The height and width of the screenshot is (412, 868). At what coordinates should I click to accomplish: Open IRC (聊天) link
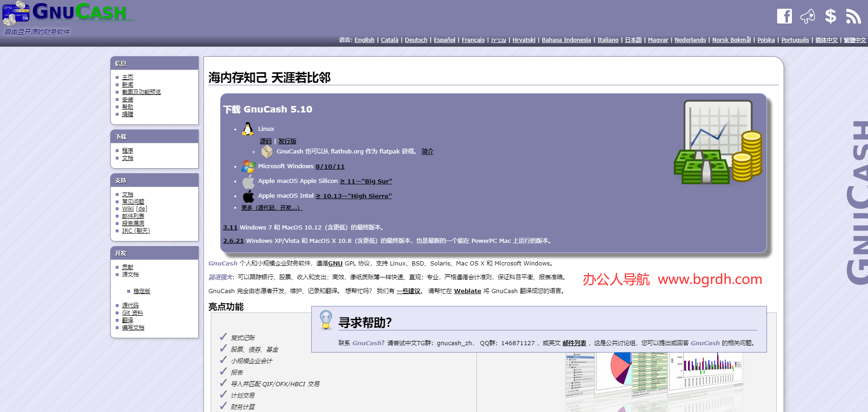point(136,231)
